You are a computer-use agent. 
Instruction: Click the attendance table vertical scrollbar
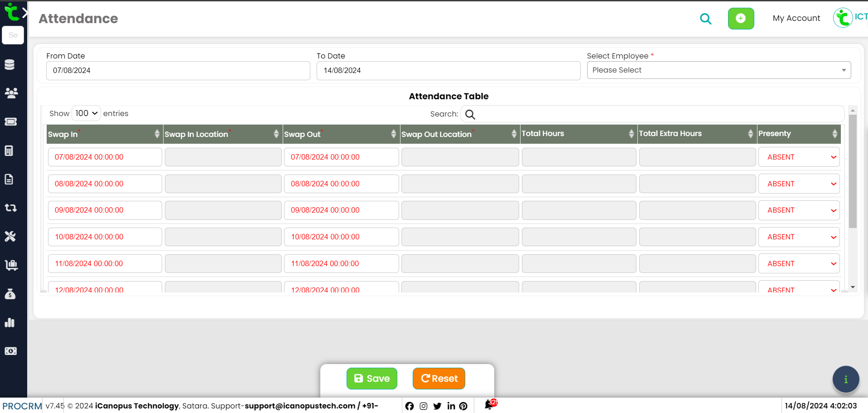pos(853,172)
